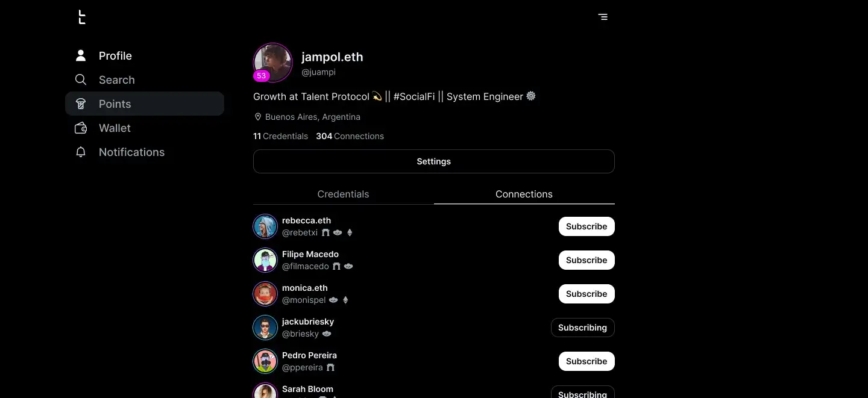The width and height of the screenshot is (868, 398).
Task: Switch to the Credentials tab
Action: (343, 194)
